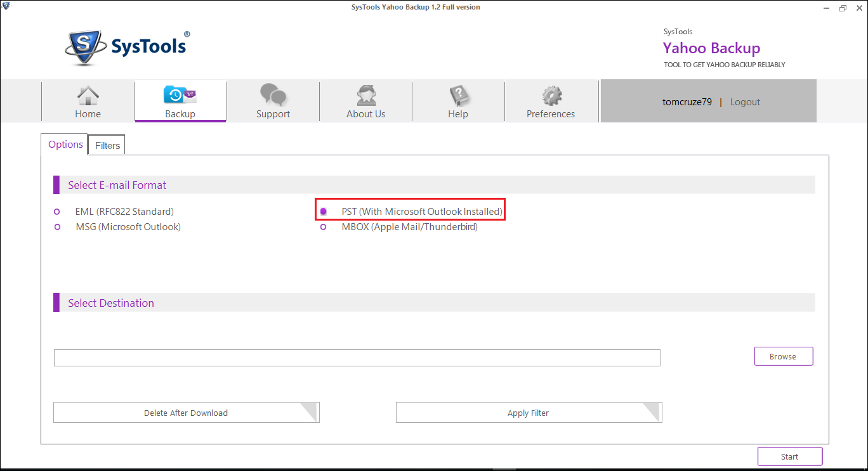The height and width of the screenshot is (471, 868).
Task: Open the Backup label in navigation
Action: click(x=180, y=114)
